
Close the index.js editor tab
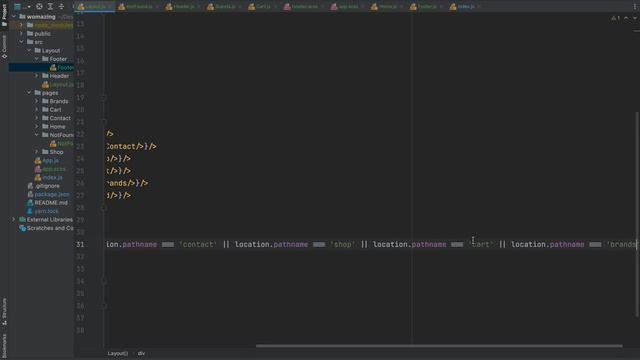pos(479,7)
